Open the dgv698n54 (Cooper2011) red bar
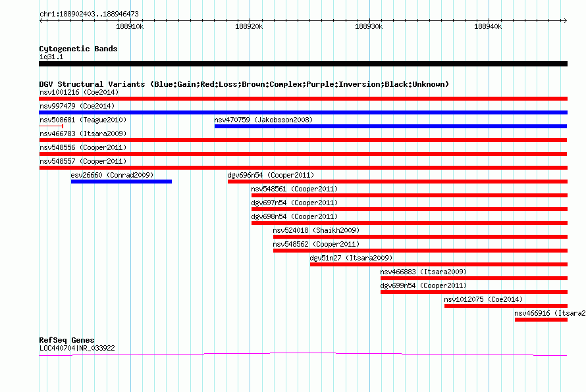The width and height of the screenshot is (586, 392). (410, 223)
